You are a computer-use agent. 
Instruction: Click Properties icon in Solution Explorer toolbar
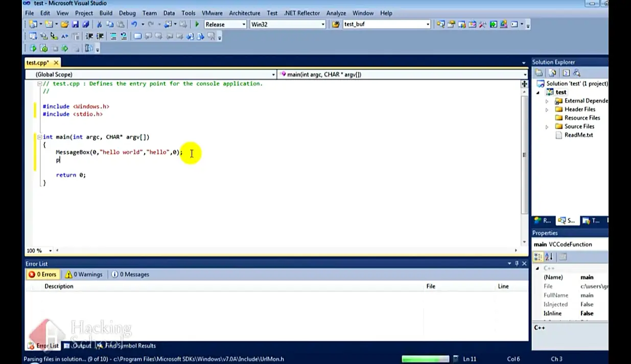click(539, 73)
